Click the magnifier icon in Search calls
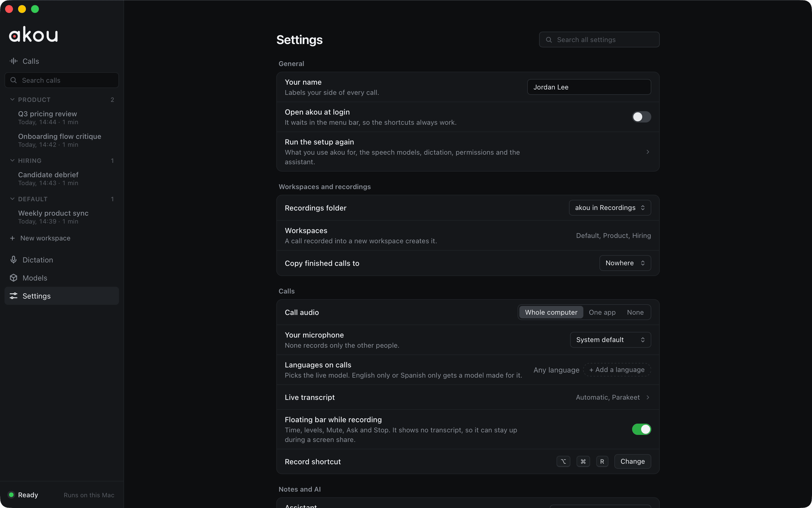Image resolution: width=812 pixels, height=508 pixels. tap(14, 80)
